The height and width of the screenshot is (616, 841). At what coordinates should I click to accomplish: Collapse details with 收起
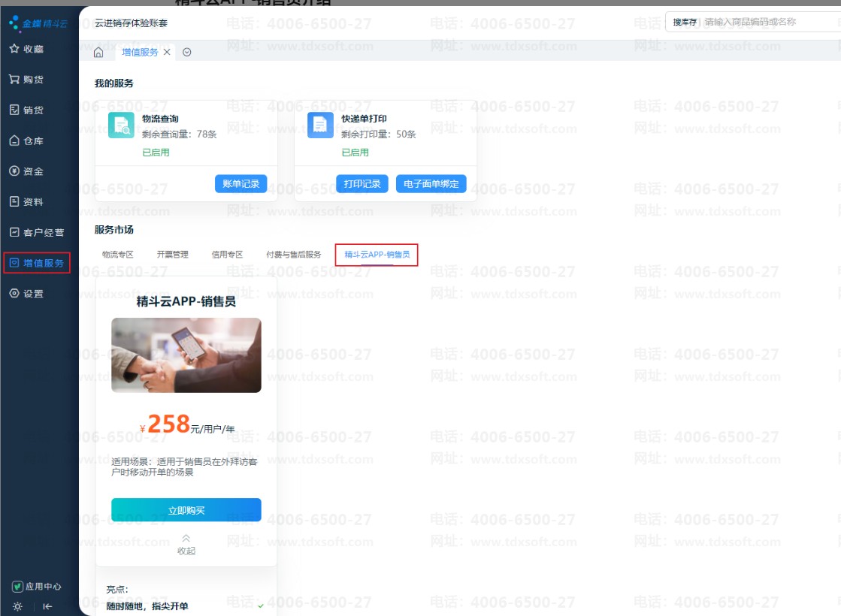186,545
